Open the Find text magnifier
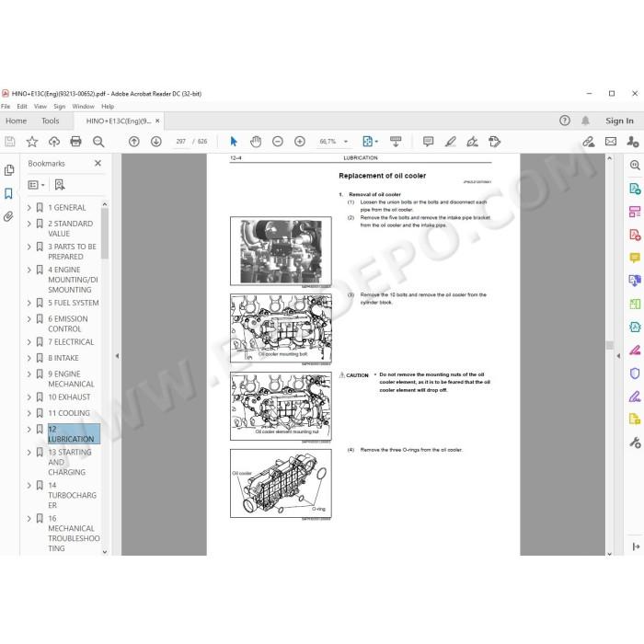This screenshot has height=644, width=644. coord(98,142)
